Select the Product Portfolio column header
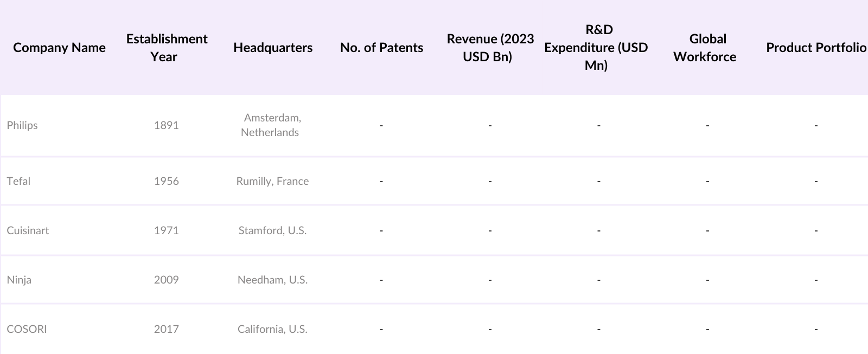Viewport: 868px width, 354px height. click(x=816, y=48)
